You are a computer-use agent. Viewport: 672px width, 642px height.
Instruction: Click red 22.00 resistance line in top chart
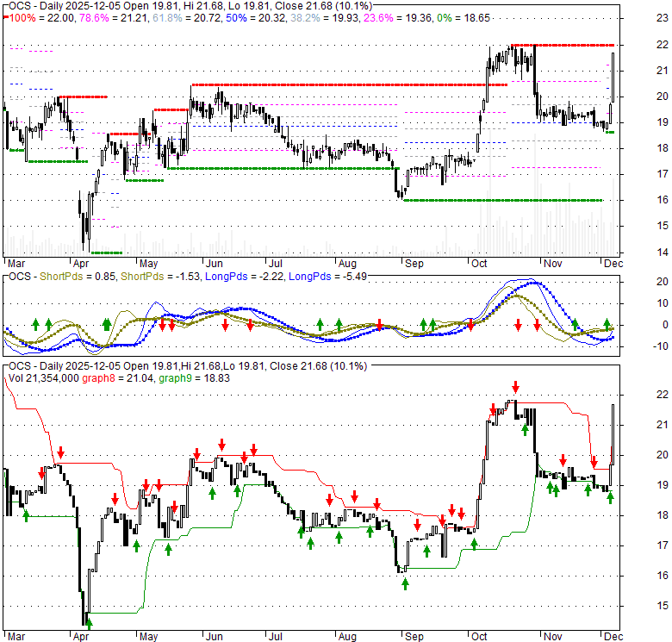pos(563,45)
